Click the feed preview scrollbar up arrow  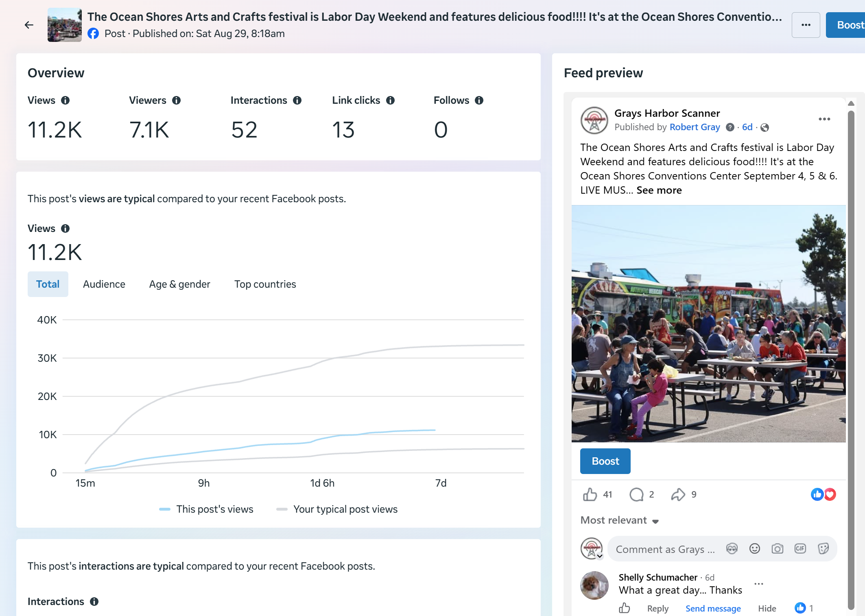coord(851,104)
